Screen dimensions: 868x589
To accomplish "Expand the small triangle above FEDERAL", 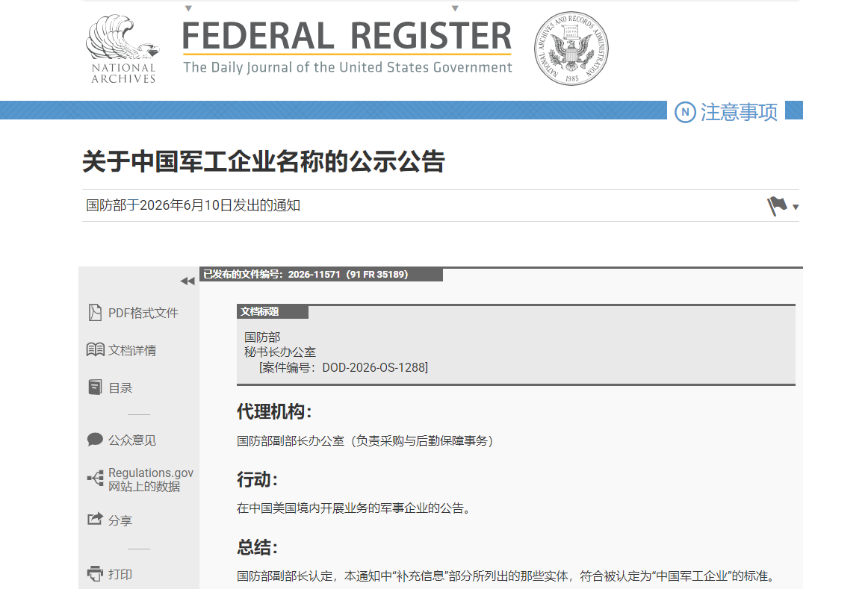I will tap(188, 8).
